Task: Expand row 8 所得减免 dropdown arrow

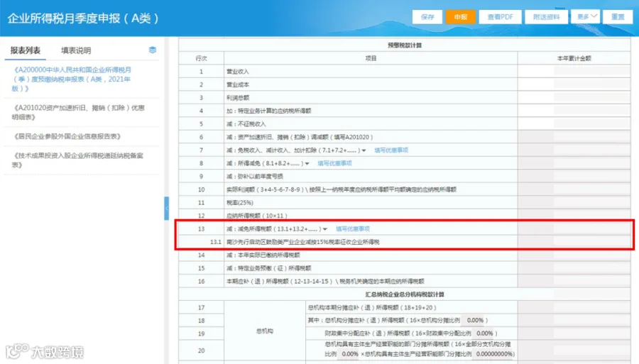Action: (307, 164)
